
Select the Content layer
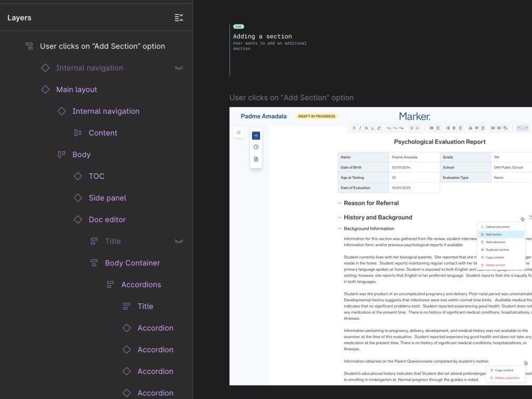click(x=96, y=133)
